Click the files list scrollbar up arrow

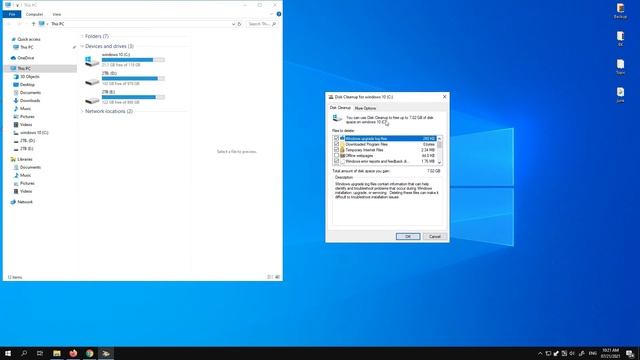440,138
